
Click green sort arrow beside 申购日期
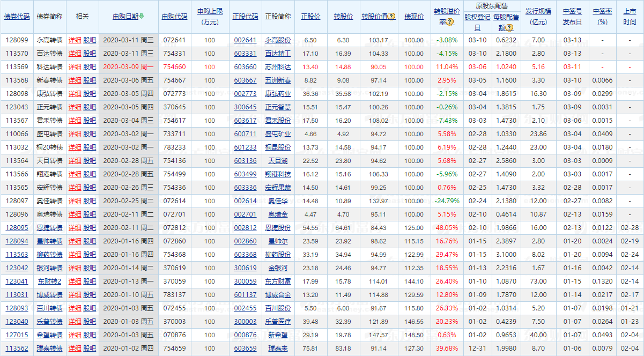click(142, 17)
